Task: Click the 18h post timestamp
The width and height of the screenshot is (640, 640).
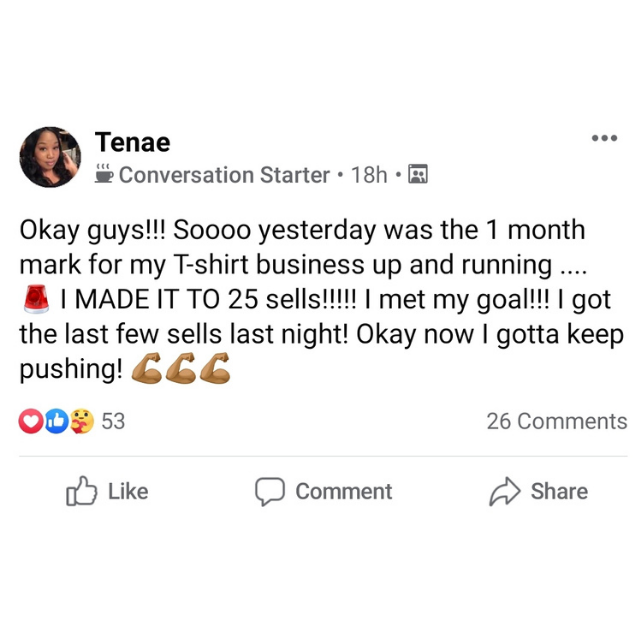Action: tap(369, 175)
